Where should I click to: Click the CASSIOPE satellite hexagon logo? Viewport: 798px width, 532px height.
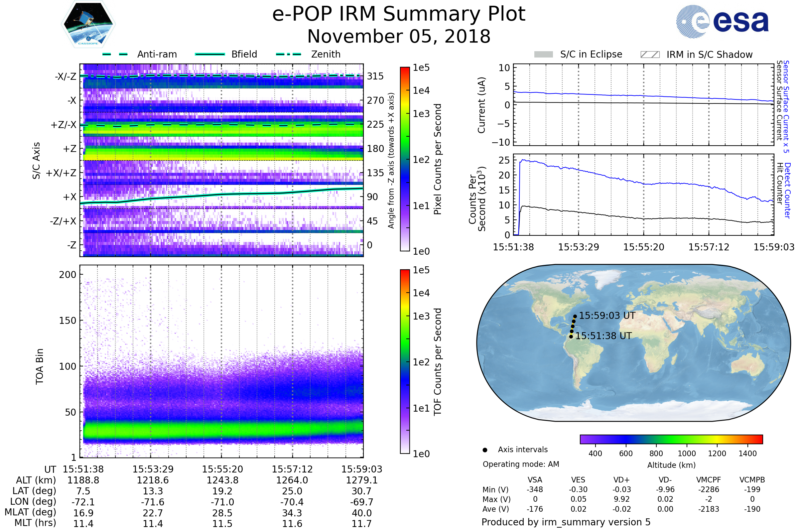coord(88,24)
